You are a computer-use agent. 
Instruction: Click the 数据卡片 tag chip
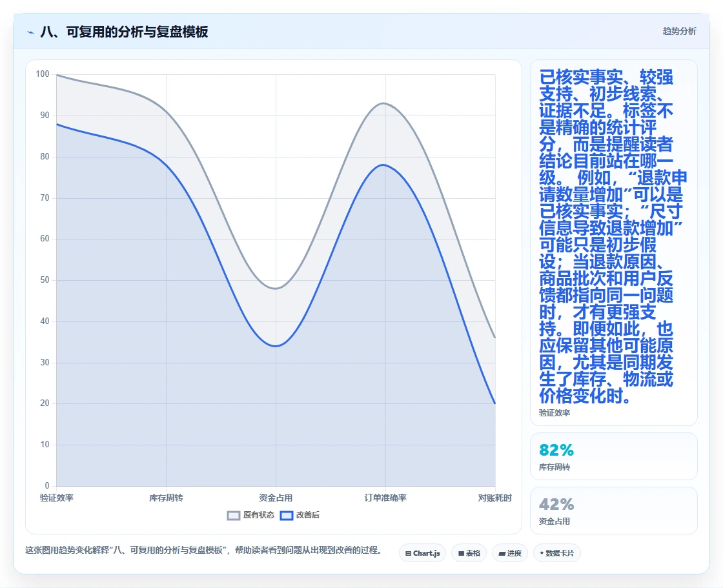(x=556, y=553)
